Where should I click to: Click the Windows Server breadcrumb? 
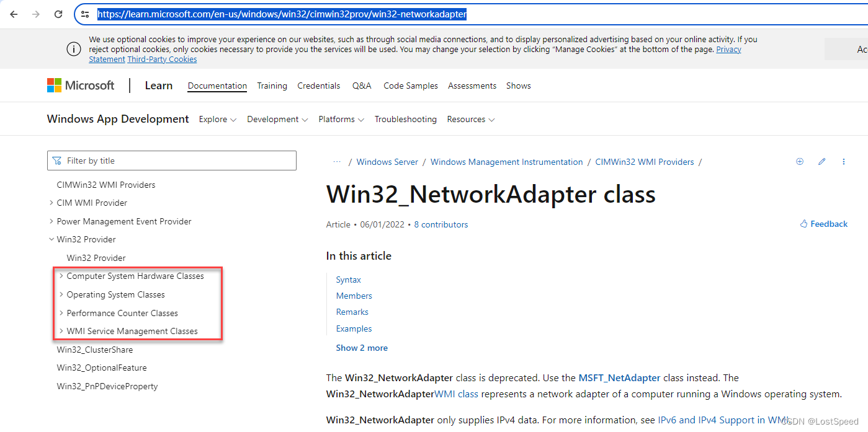coord(387,162)
